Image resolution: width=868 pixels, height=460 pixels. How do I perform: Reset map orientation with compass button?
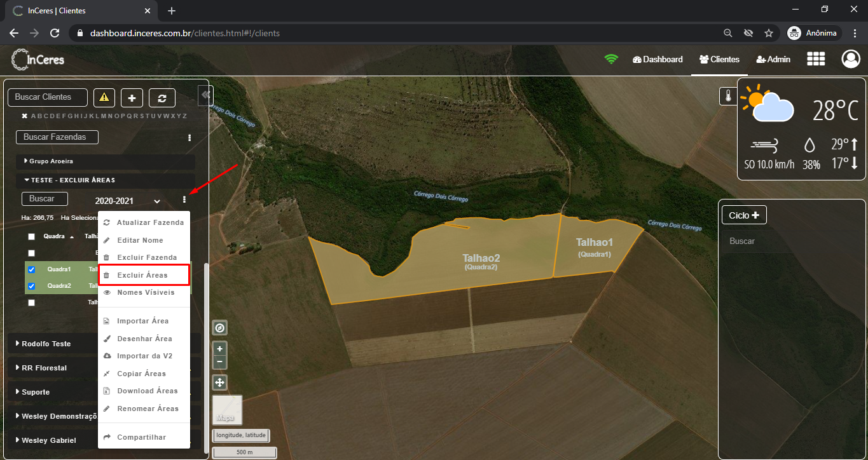219,328
